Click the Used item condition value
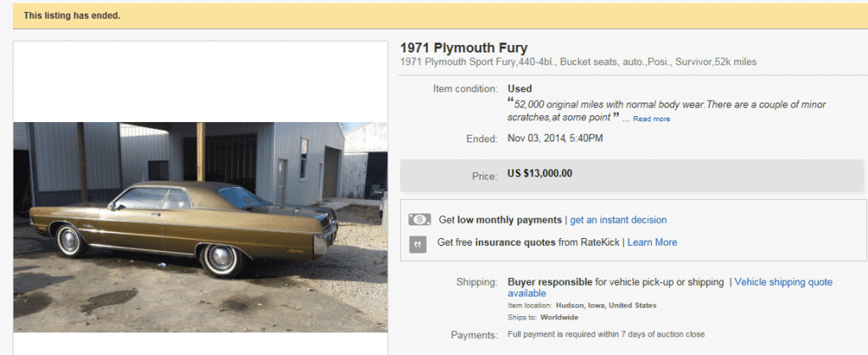This screenshot has height=355, width=868. pos(520,89)
